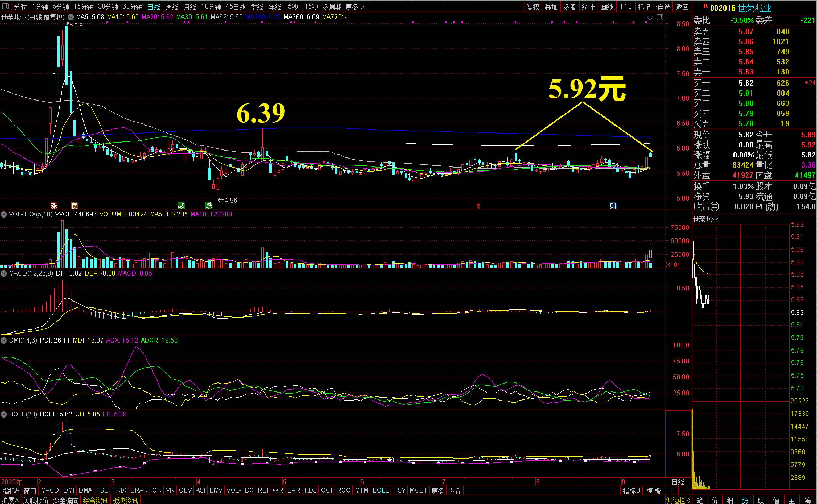Screen dimensions: 817x504
Task: Open the 关联报价 tab
Action: (36, 500)
